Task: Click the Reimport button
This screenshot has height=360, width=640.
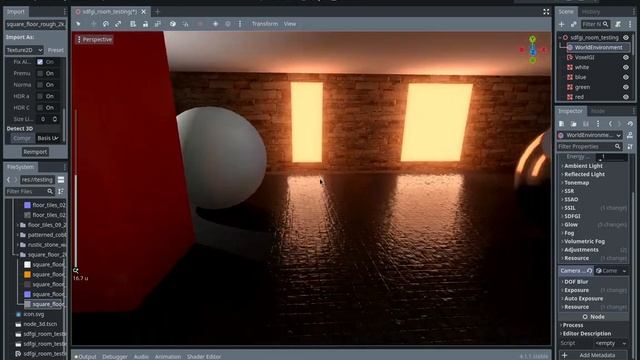Action: point(35,152)
